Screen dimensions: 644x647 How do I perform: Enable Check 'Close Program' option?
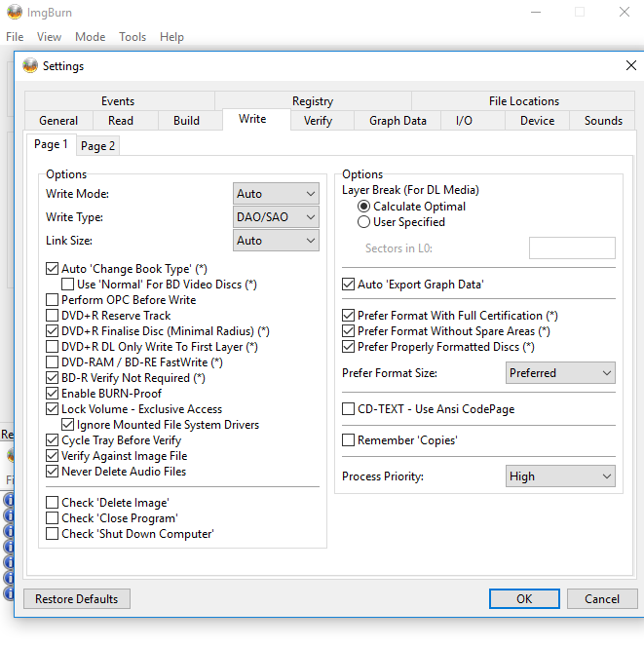(52, 518)
